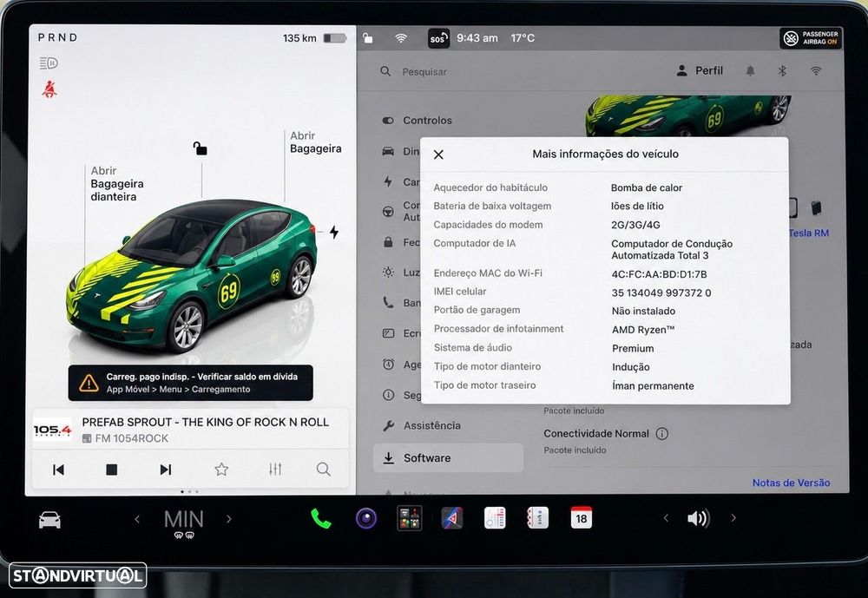
Task: Tap the 105.4 radio station logo
Action: [53, 430]
